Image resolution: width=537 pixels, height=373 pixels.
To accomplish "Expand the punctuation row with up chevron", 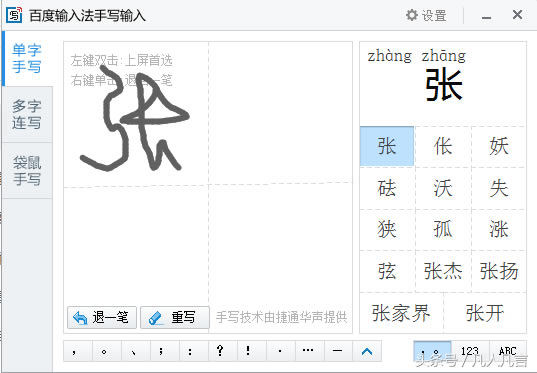I will [x=367, y=351].
